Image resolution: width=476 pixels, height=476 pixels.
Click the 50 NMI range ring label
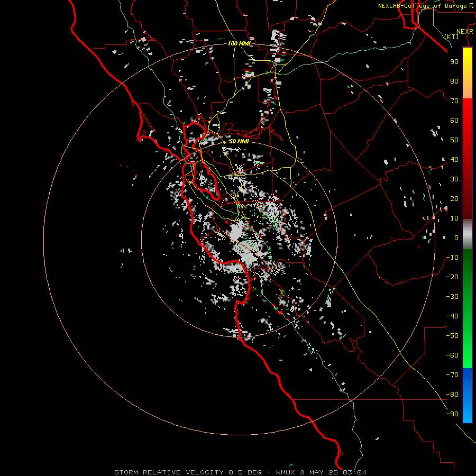click(239, 141)
